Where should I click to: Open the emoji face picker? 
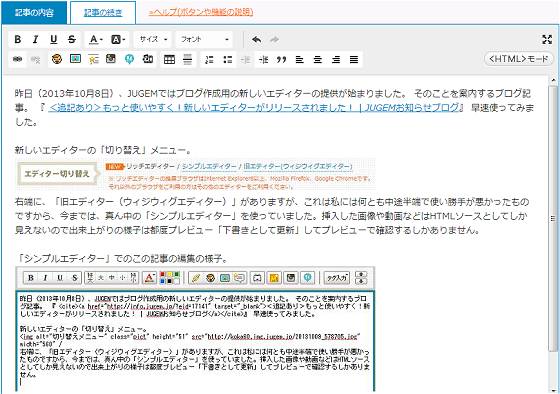[x=57, y=59]
